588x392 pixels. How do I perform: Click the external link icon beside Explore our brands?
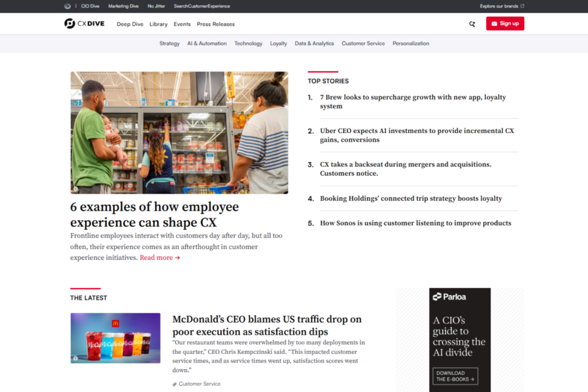pos(523,6)
